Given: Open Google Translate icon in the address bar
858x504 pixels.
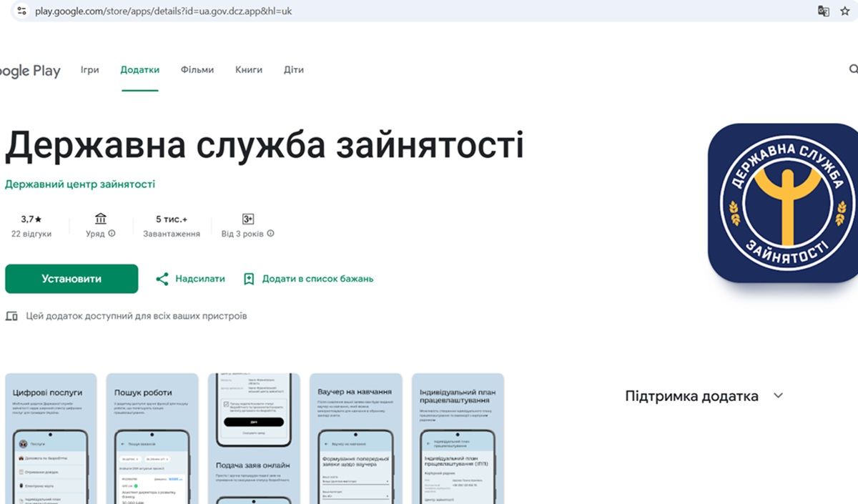Looking at the screenshot, I should point(824,11).
